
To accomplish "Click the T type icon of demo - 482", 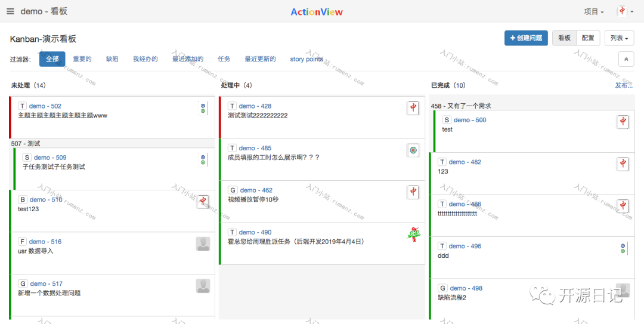I will click(x=442, y=162).
